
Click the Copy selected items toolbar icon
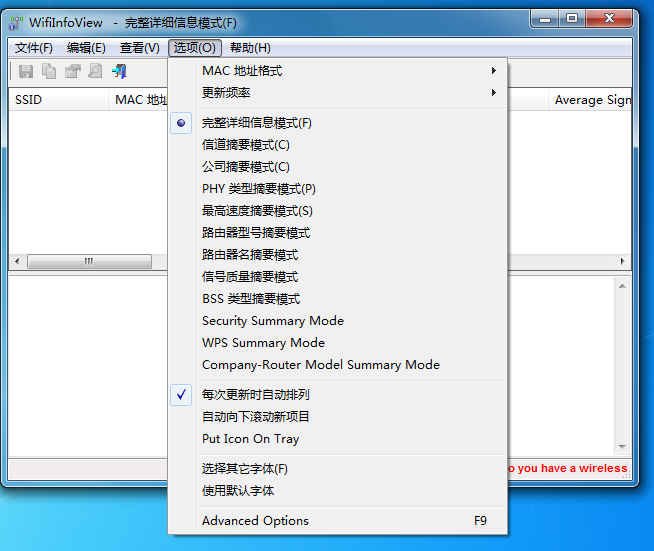(49, 71)
